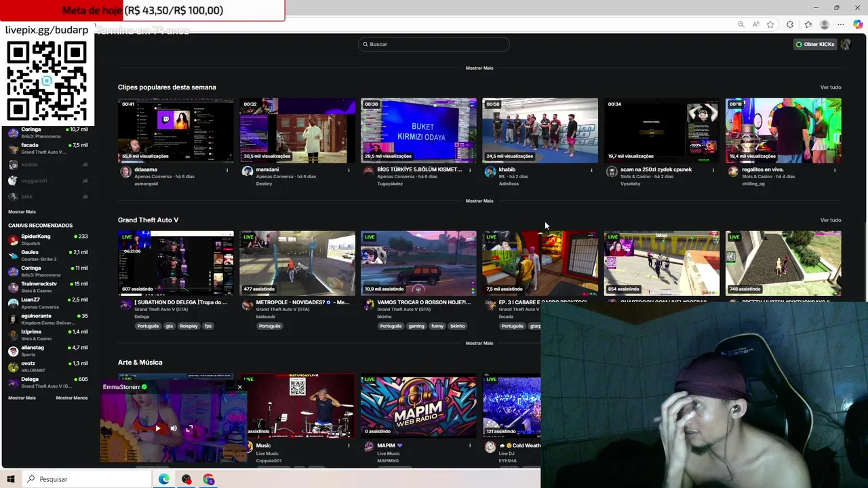The image size is (868, 488).
Task: Open Kick user avatar menu
Action: pyautogui.click(x=846, y=44)
